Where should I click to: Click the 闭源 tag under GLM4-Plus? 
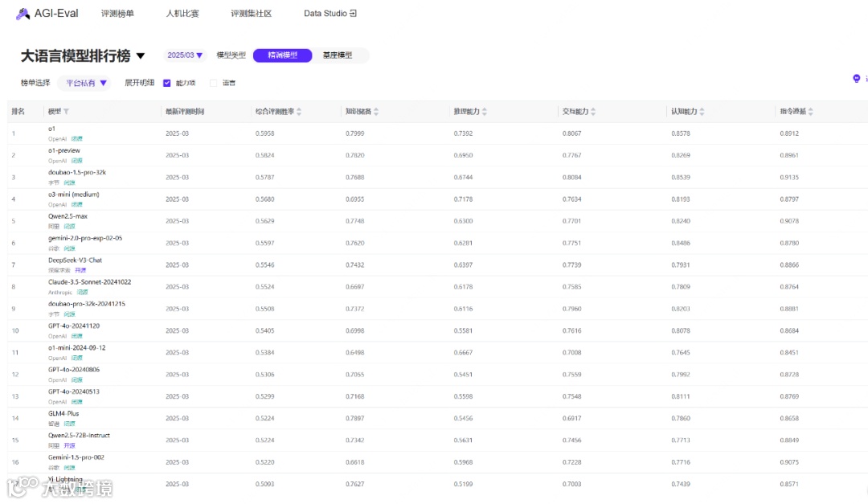[x=69, y=424]
